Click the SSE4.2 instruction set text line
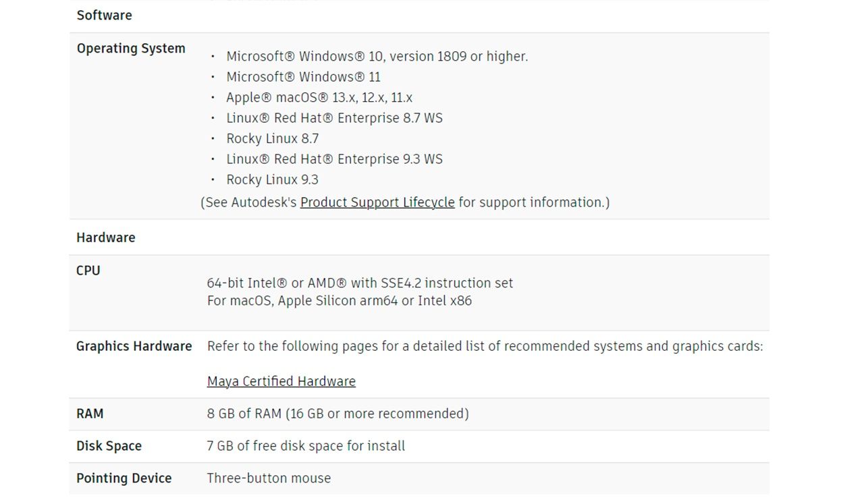Screen dimensions: 864x504 pos(360,283)
